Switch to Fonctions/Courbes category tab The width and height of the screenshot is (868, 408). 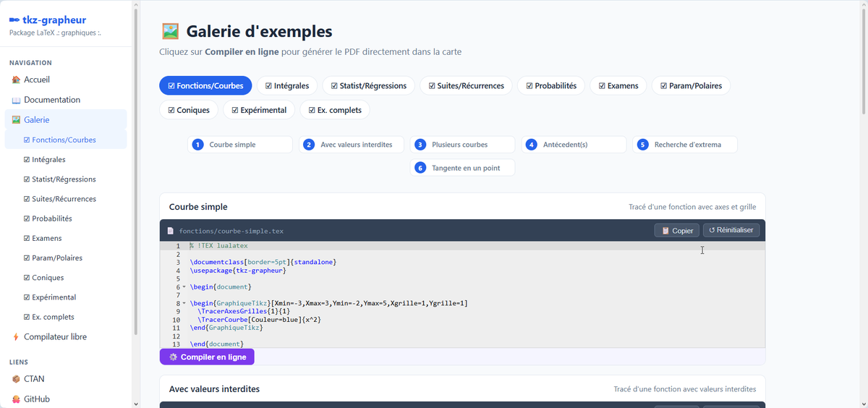point(205,85)
